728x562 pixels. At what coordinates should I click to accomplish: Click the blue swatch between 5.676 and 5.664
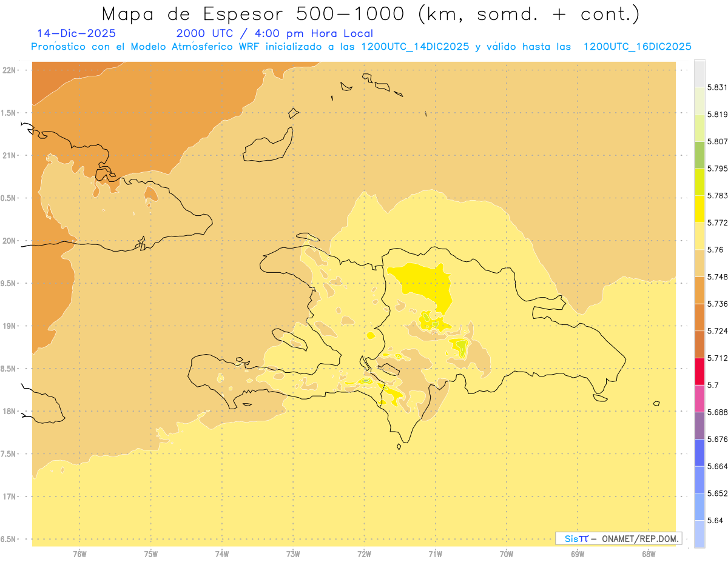pyautogui.click(x=699, y=453)
